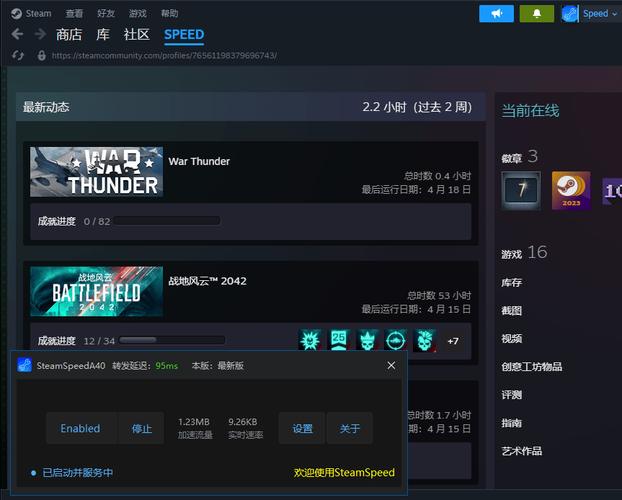Click the 当前在线 status text
622x500 pixels.
(530, 110)
